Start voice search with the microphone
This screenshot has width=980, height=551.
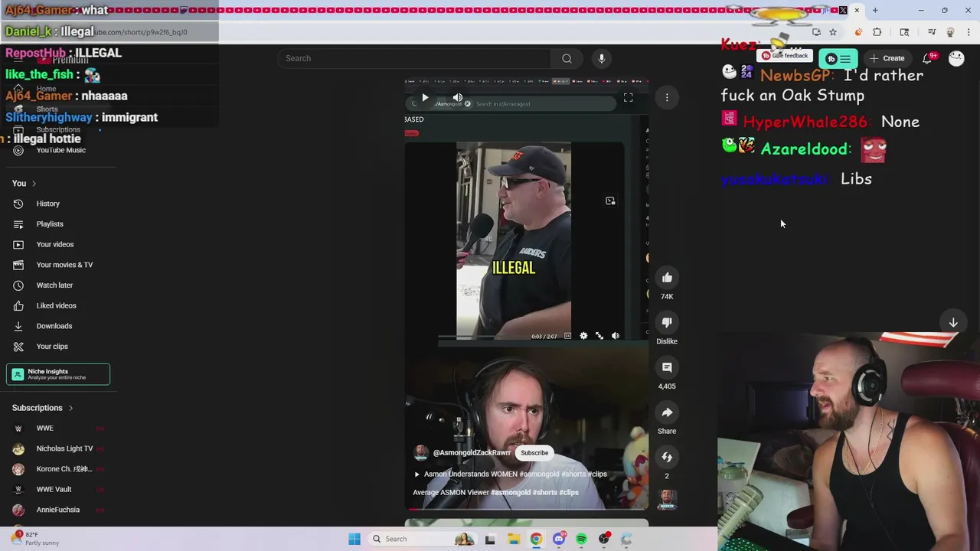602,58
